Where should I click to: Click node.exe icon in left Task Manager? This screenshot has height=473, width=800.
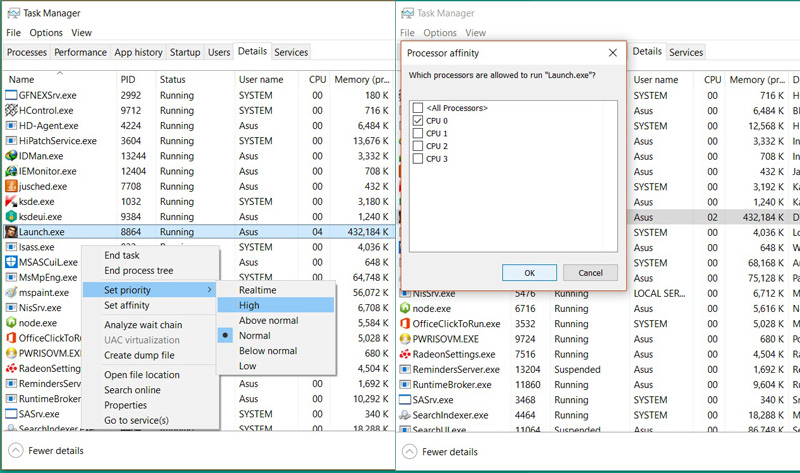(11, 323)
